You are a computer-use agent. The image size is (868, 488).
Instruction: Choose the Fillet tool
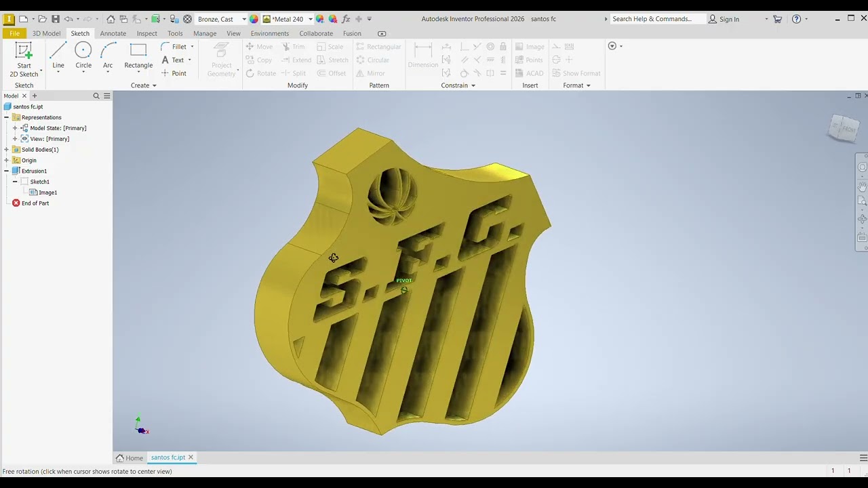tap(174, 47)
